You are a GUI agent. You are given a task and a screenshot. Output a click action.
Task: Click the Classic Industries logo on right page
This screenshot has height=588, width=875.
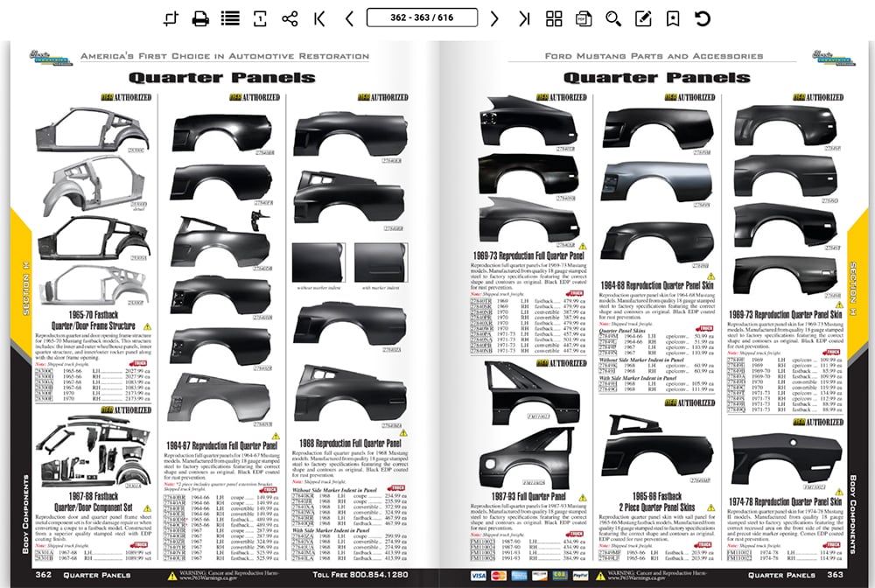coord(834,58)
